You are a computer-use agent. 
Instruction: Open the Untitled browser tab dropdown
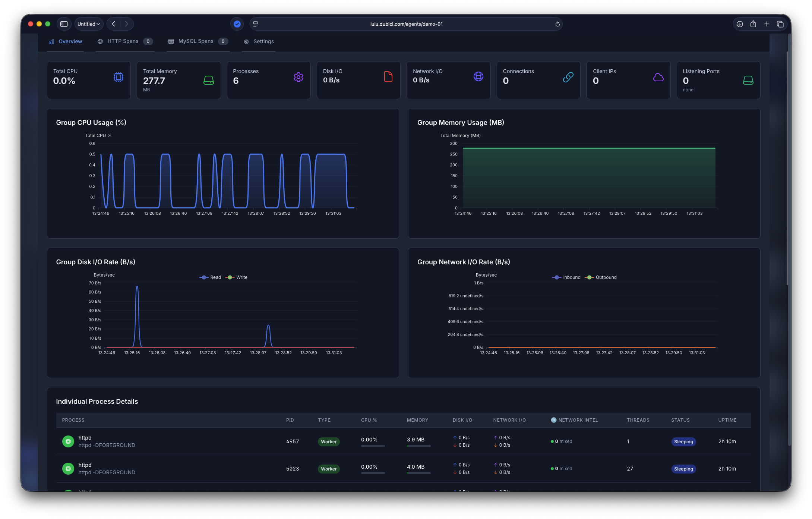[89, 23]
